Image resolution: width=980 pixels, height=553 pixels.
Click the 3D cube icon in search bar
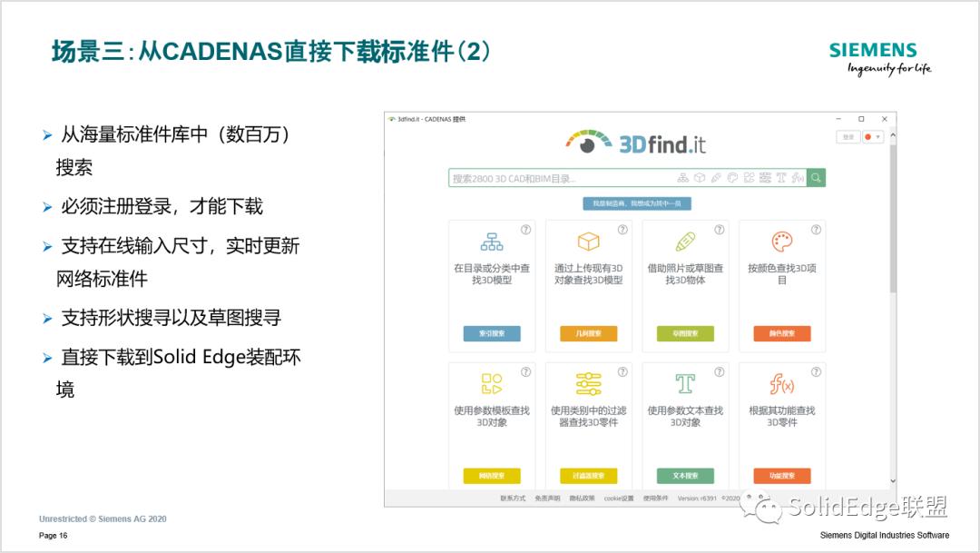pyautogui.click(x=700, y=178)
